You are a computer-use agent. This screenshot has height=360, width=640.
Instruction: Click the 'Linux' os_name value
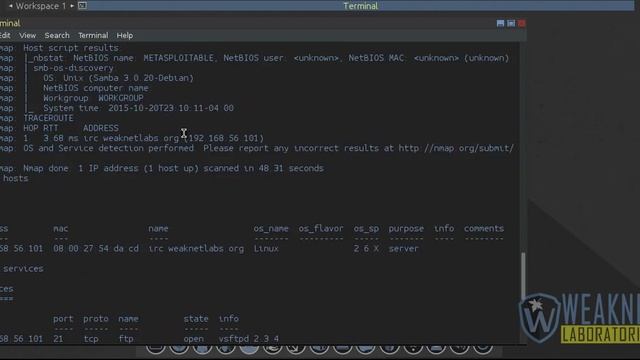pyautogui.click(x=266, y=249)
